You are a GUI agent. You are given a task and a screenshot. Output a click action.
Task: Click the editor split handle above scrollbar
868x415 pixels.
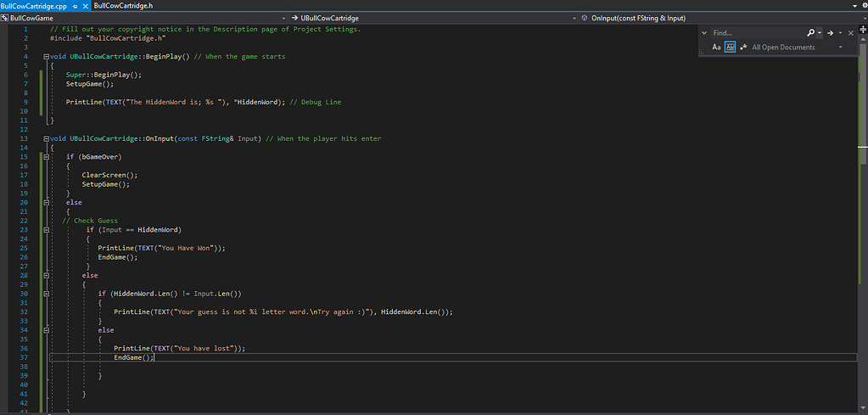click(x=863, y=28)
